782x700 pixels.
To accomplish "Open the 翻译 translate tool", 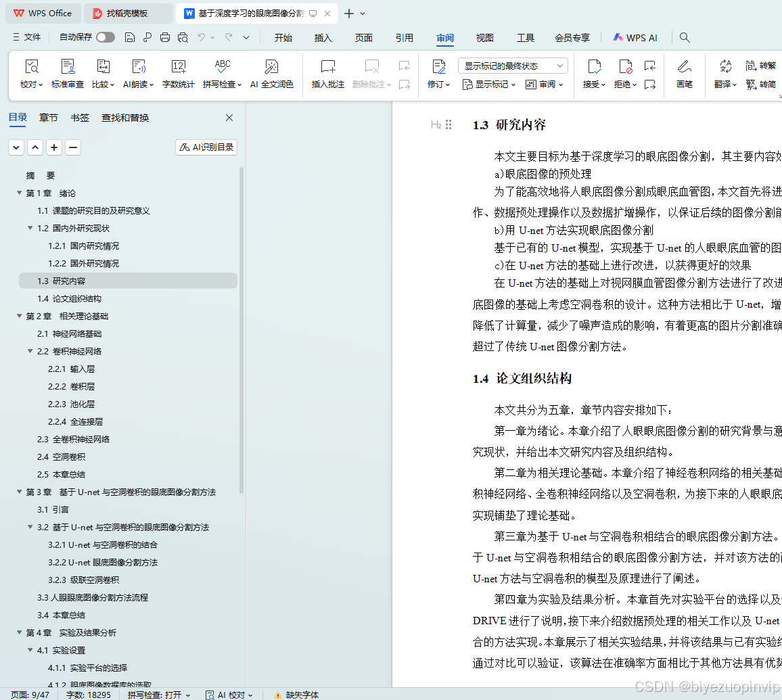I will point(725,74).
